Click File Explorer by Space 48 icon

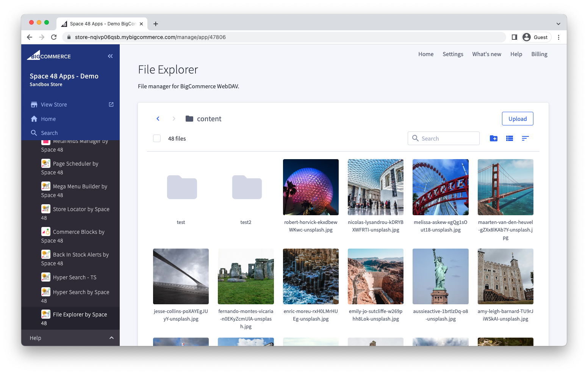46,314
